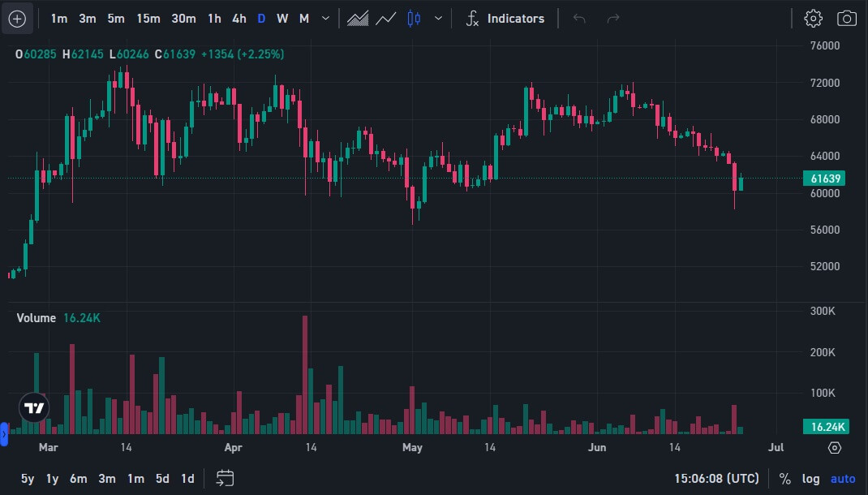This screenshot has width=868, height=495.
Task: Open the go-to-date calendar icon
Action: 225,478
